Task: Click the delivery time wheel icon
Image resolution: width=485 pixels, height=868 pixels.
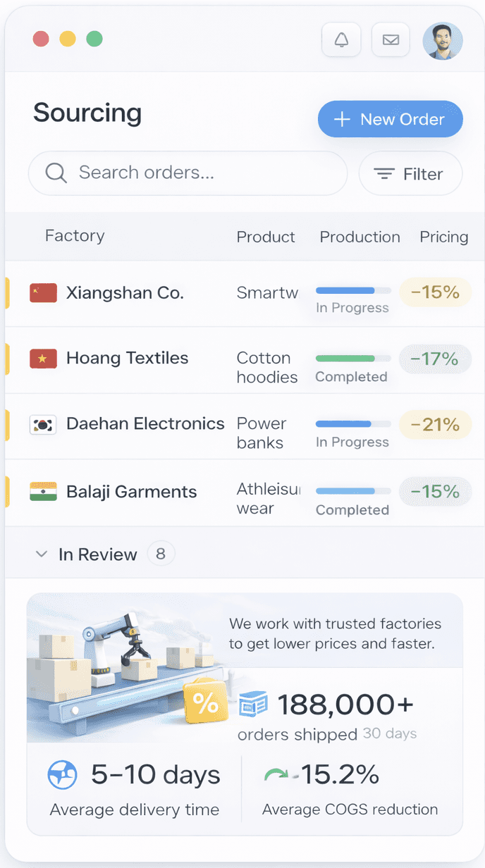Action: coord(62,774)
